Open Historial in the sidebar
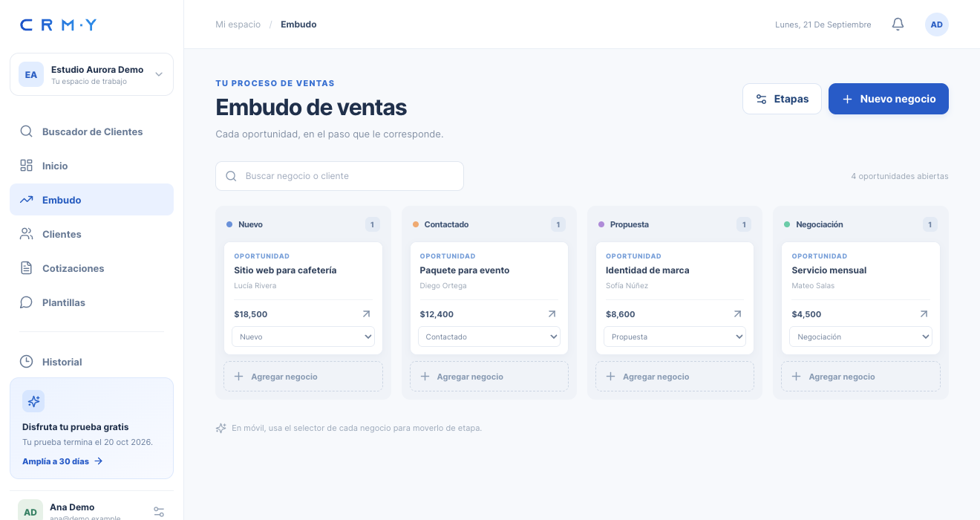 [91, 362]
